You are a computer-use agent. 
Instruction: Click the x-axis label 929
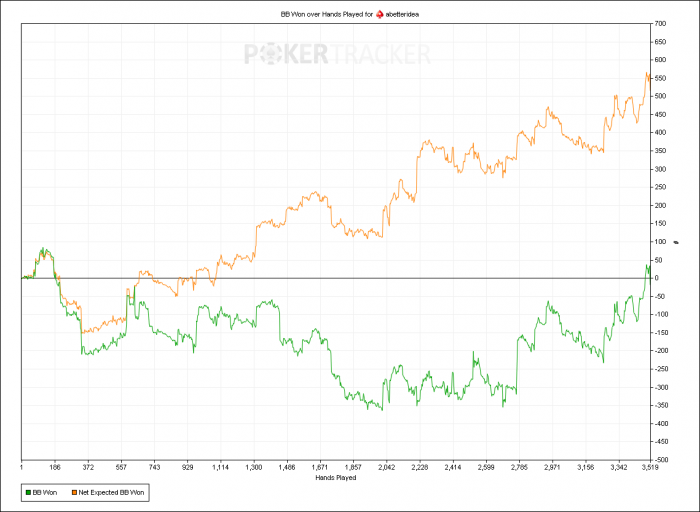click(x=188, y=467)
